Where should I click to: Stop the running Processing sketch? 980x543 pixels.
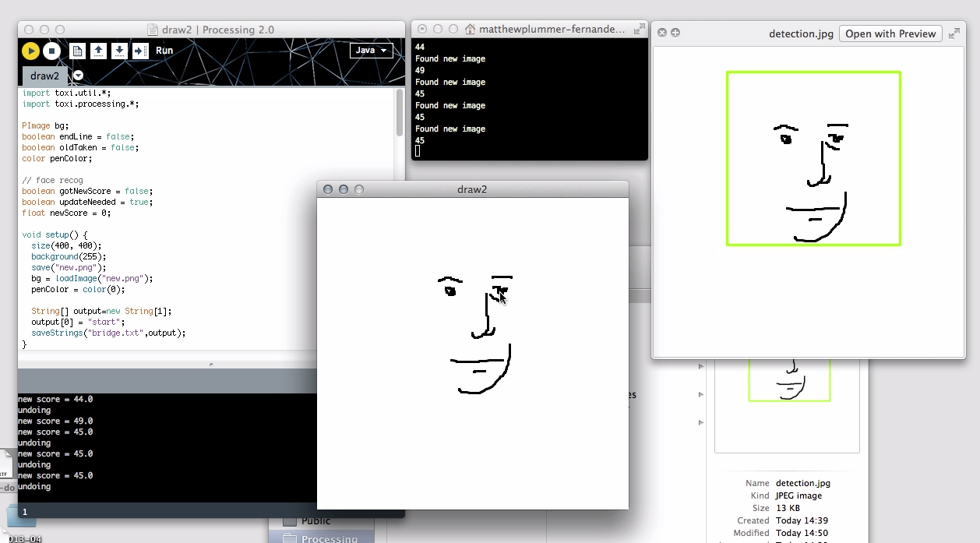[x=51, y=51]
